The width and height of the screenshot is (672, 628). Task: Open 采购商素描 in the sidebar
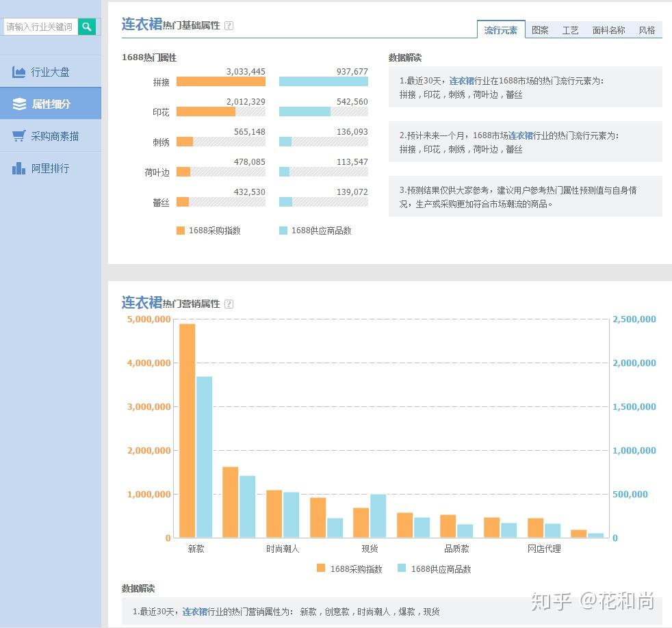(x=50, y=136)
